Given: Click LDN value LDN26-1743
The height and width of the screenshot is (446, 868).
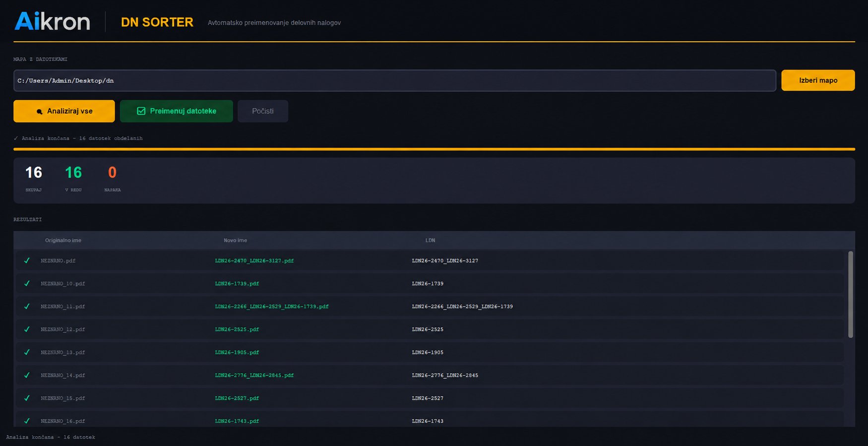Looking at the screenshot, I should (x=428, y=421).
